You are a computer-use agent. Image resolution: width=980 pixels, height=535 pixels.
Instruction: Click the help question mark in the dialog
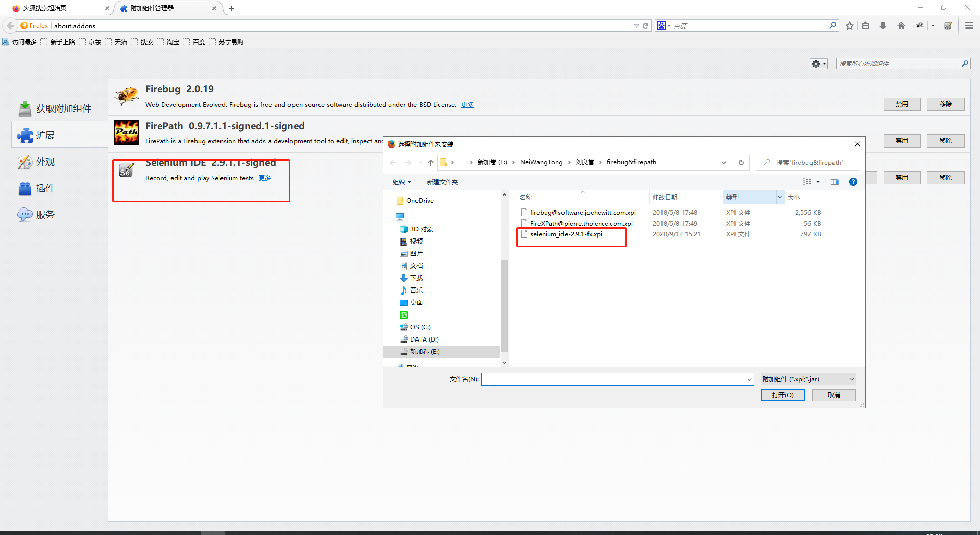click(x=853, y=182)
